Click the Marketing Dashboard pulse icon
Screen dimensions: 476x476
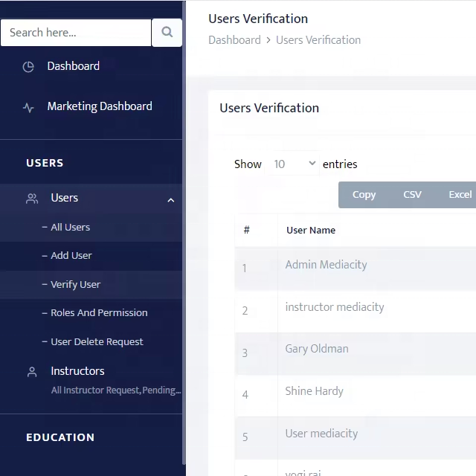click(x=28, y=107)
